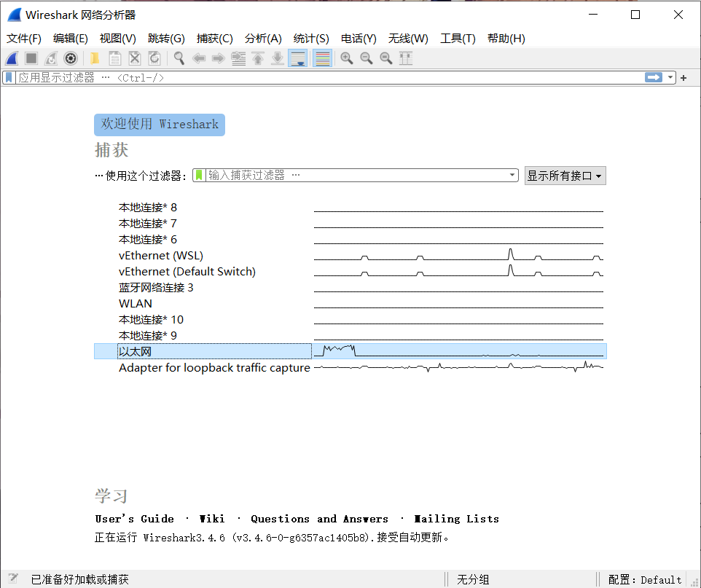Click save capture file icon

click(115, 58)
